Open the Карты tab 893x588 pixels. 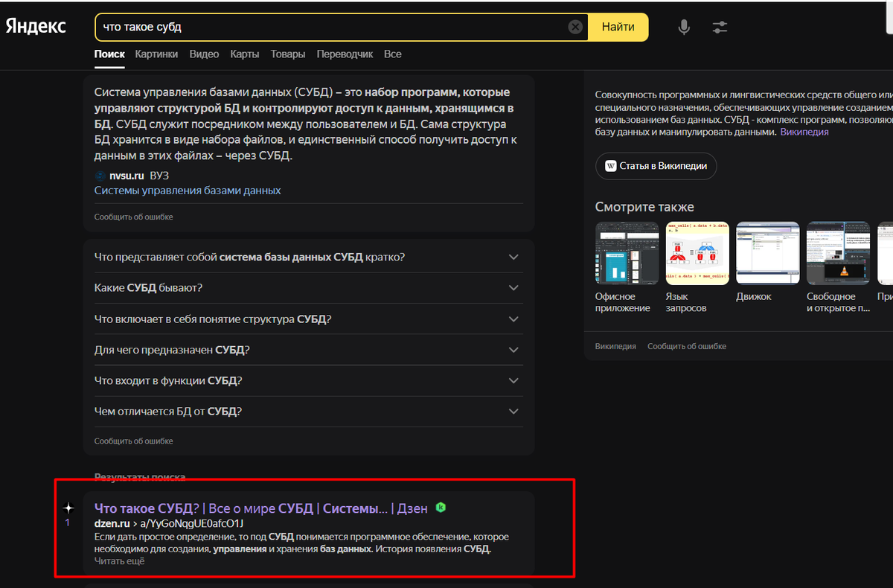(245, 54)
